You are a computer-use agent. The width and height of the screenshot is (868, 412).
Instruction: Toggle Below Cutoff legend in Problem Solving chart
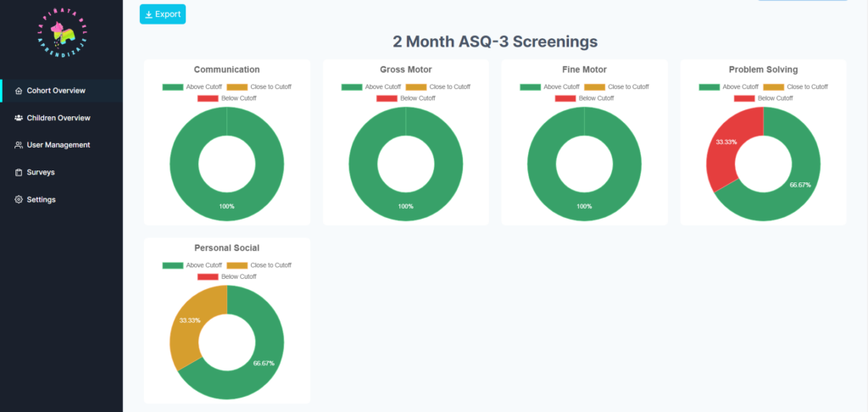759,98
